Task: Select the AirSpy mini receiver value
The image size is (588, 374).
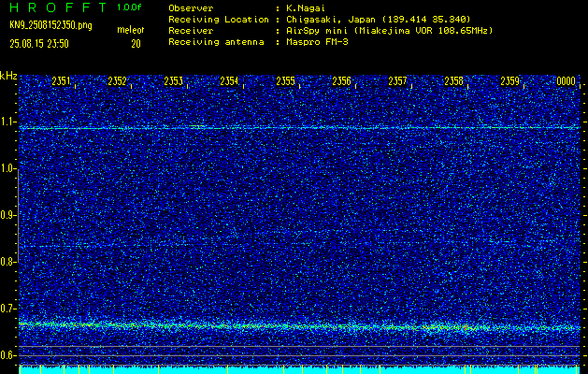Action: [x=389, y=31]
